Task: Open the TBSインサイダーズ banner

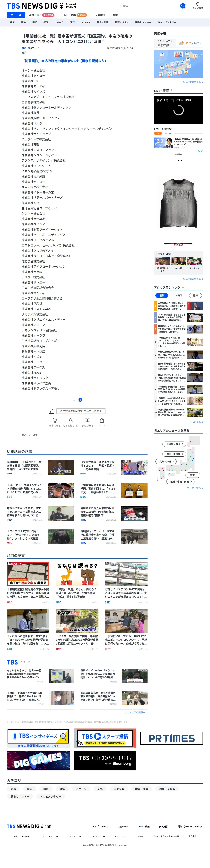Action: coord(38,738)
